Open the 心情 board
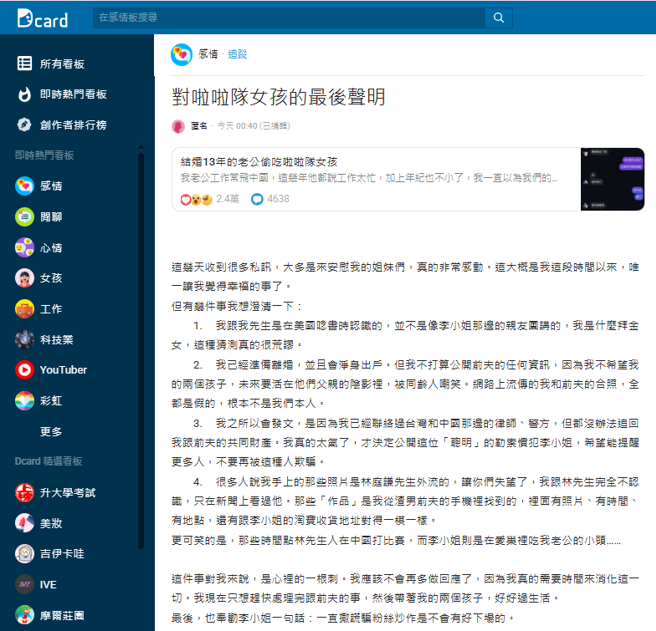The height and width of the screenshot is (631, 656). (50, 247)
